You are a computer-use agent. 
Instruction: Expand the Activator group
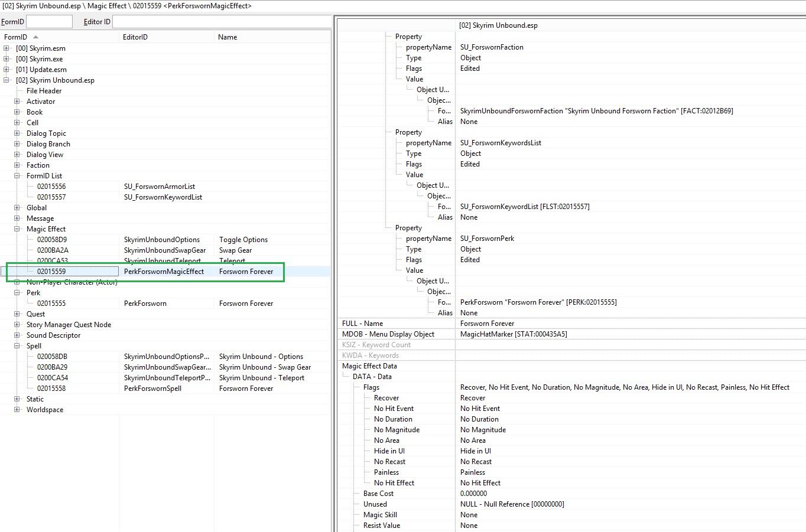click(17, 102)
